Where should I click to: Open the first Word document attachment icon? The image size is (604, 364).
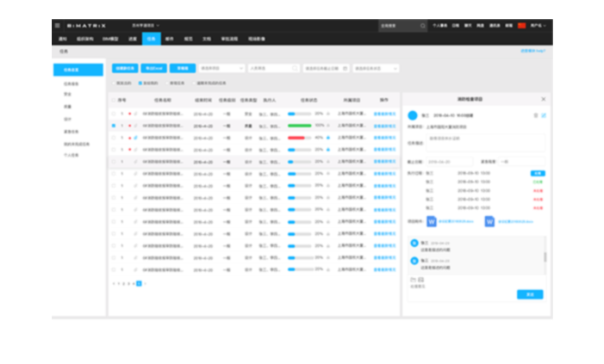pyautogui.click(x=432, y=222)
